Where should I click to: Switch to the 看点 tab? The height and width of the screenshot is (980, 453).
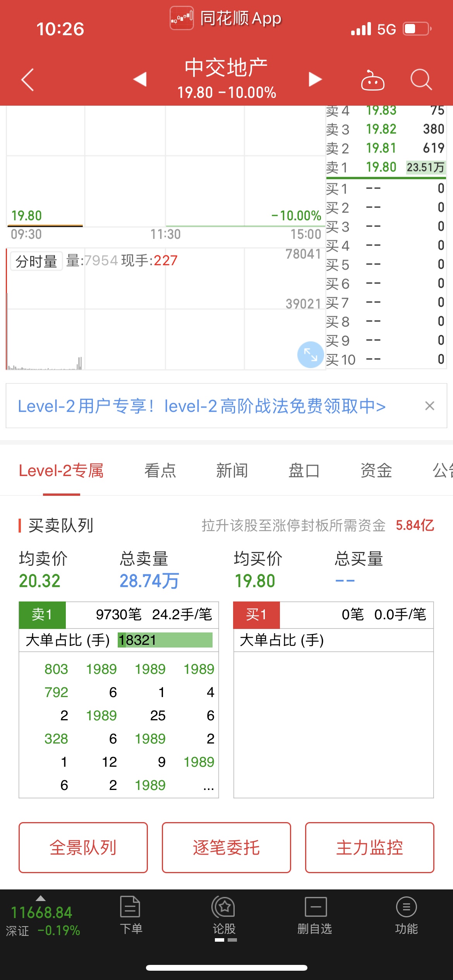pos(160,471)
